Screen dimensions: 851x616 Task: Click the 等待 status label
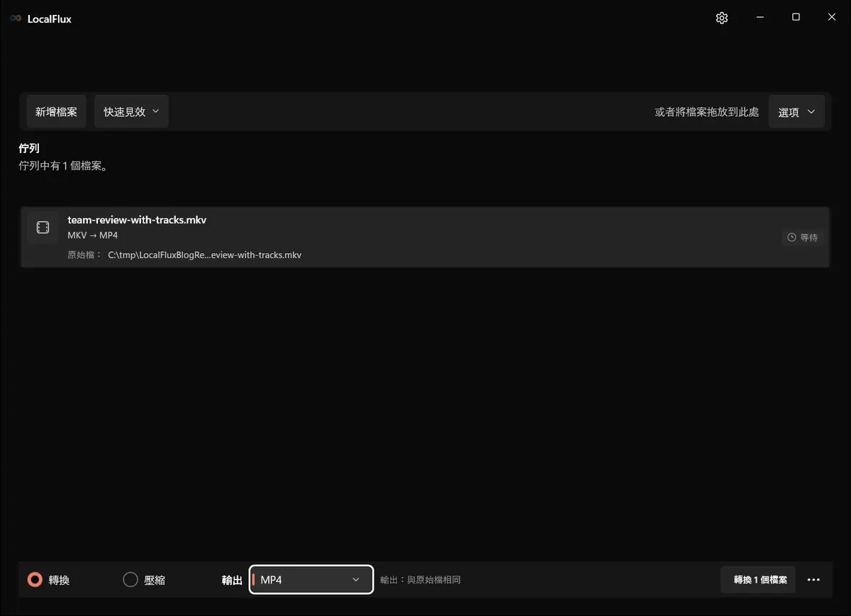click(x=809, y=237)
